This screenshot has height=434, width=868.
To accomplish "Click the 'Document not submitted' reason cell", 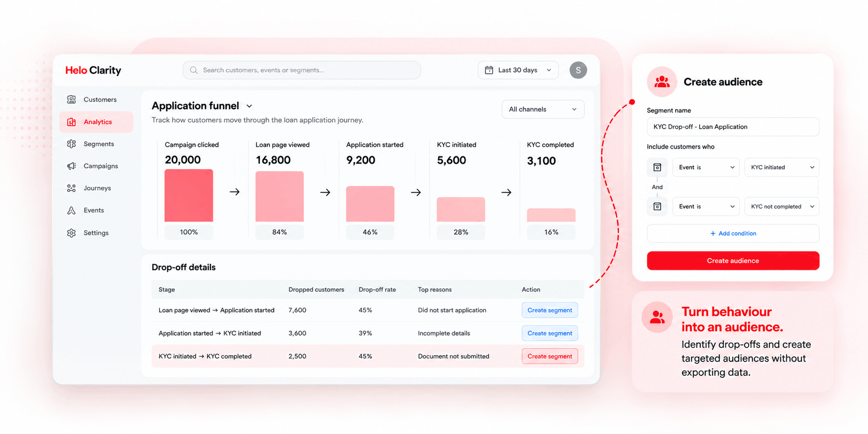I will coord(454,356).
